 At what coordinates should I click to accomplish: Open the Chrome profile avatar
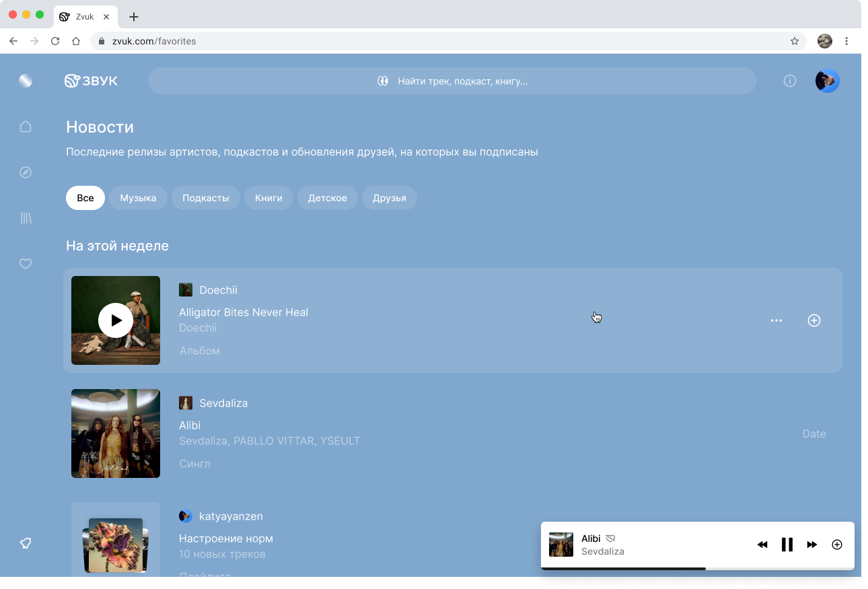825,41
